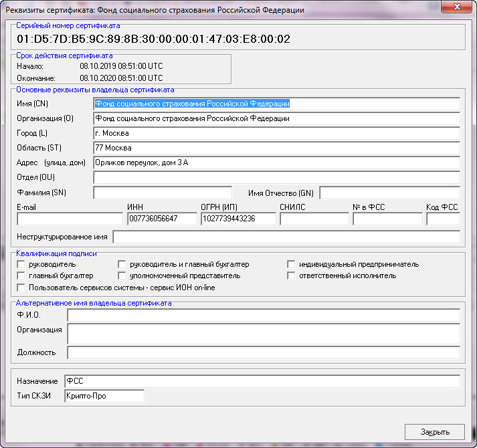Click the alternative Организация multiline field
Viewport: 477px width, 448px height.
coord(264,334)
